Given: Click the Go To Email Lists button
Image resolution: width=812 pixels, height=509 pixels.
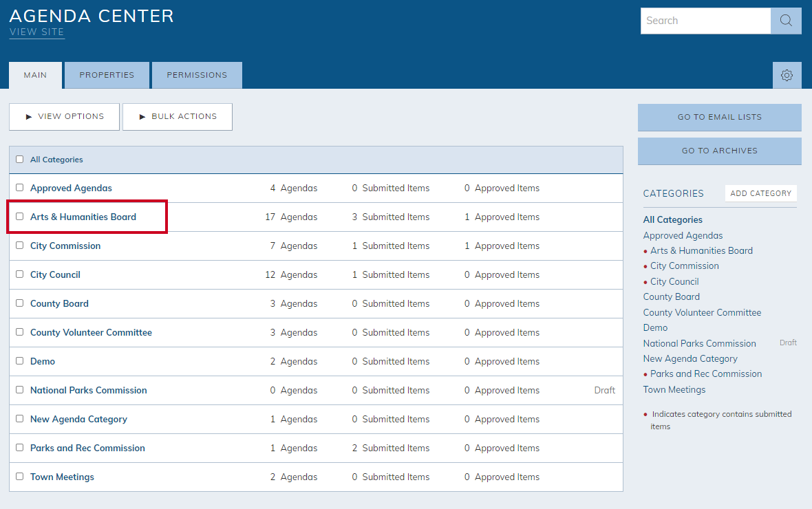Looking at the screenshot, I should (719, 117).
